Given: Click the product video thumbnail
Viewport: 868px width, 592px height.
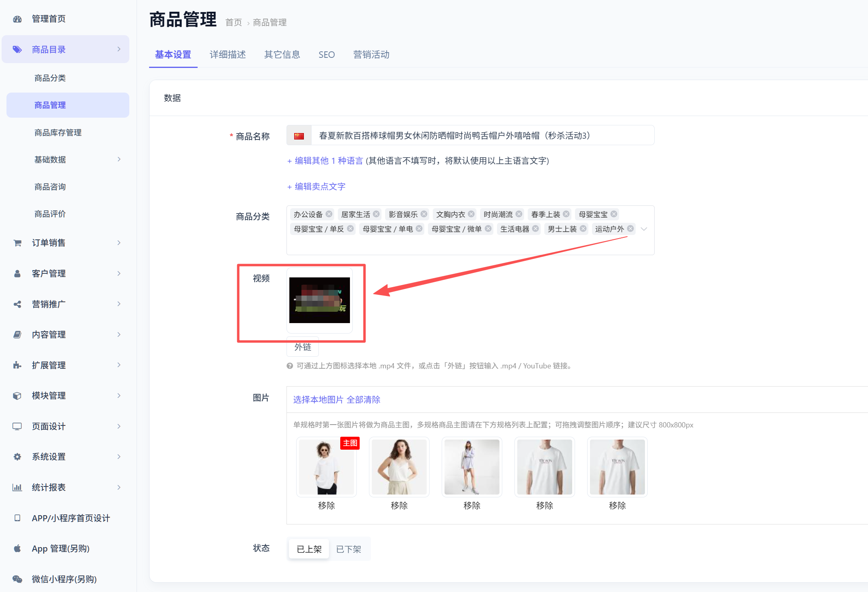Looking at the screenshot, I should (319, 300).
